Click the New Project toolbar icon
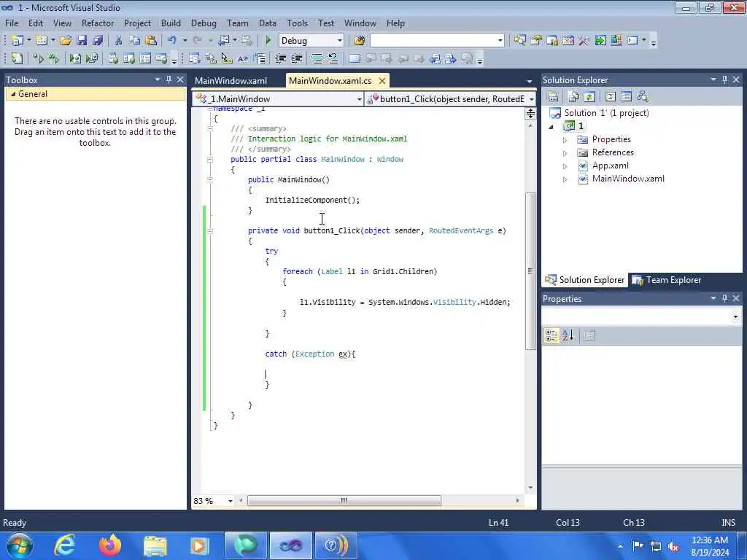Image resolution: width=747 pixels, height=560 pixels. tap(18, 41)
